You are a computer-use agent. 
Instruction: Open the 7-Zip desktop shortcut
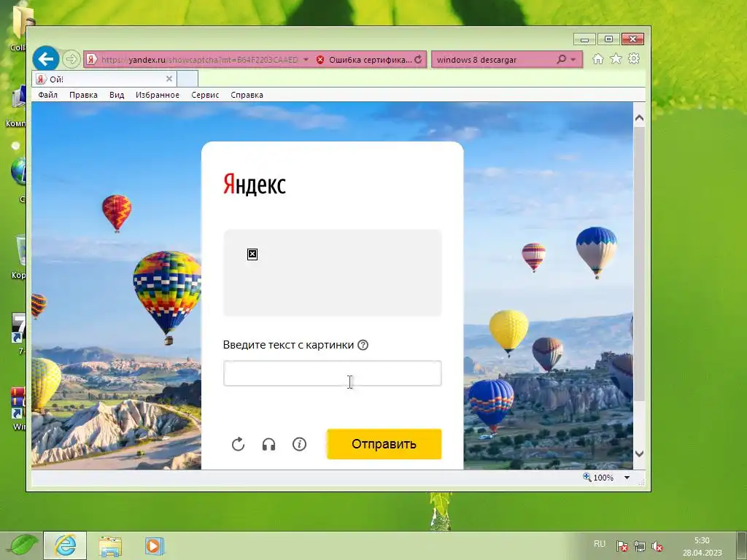tap(19, 333)
